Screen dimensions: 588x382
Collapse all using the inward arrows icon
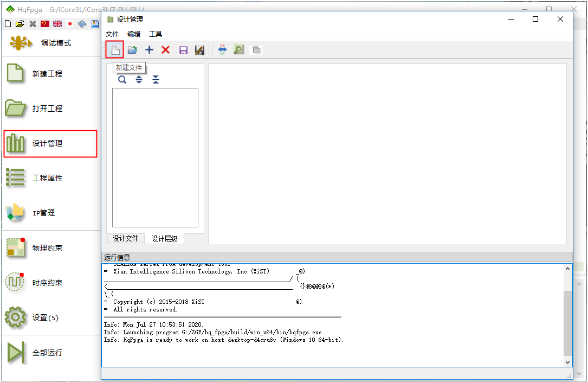pyautogui.click(x=156, y=80)
